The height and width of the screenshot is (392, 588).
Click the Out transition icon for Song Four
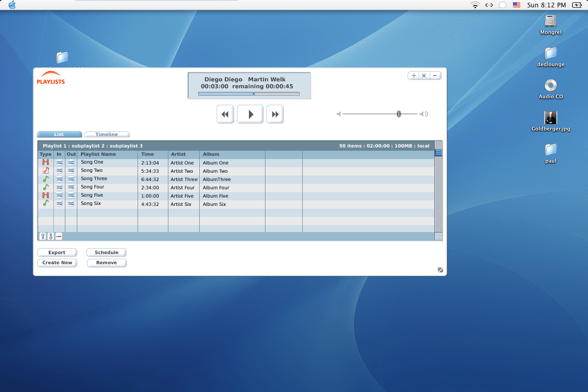71,187
